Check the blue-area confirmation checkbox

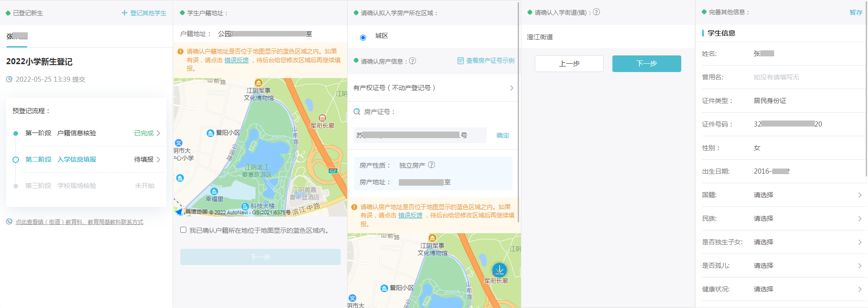(x=183, y=230)
